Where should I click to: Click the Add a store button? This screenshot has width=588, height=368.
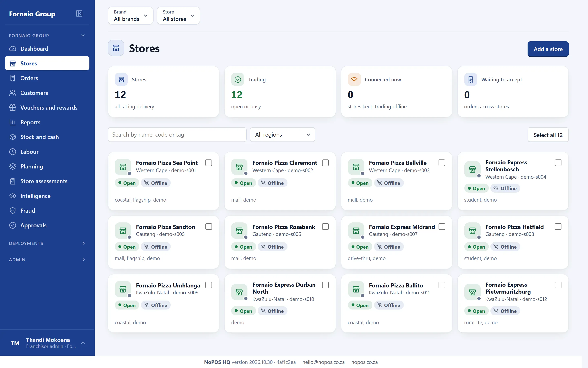[548, 49]
